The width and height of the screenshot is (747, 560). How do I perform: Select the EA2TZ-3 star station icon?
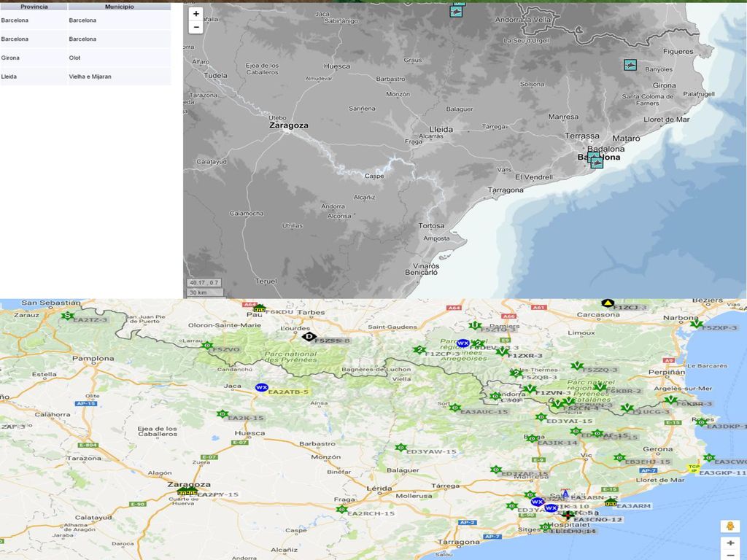click(68, 316)
